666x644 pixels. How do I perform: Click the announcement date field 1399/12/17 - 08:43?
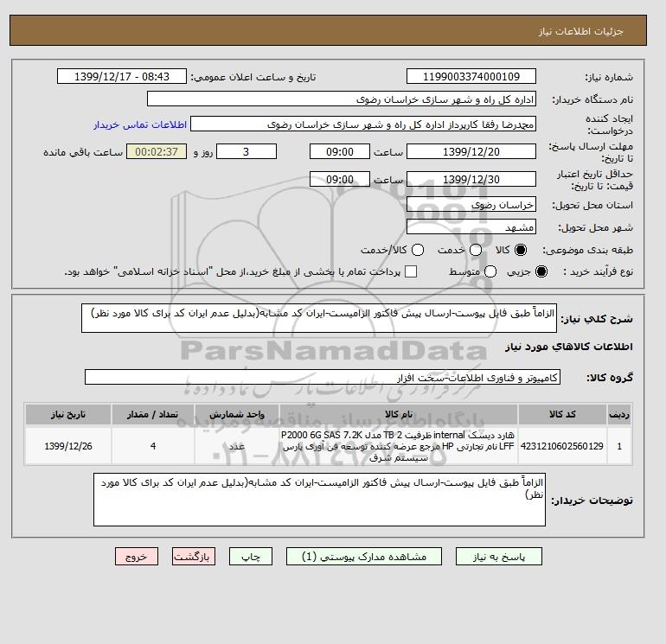[122, 76]
